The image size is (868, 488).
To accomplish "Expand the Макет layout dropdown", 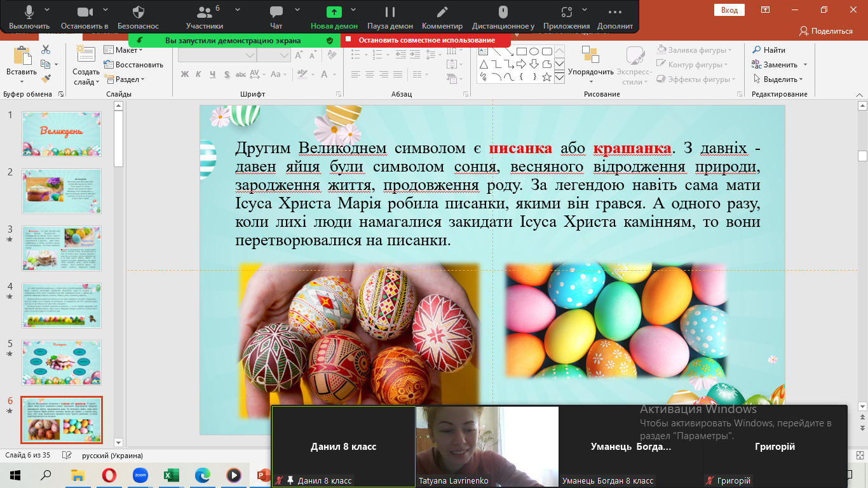I will pos(126,50).
